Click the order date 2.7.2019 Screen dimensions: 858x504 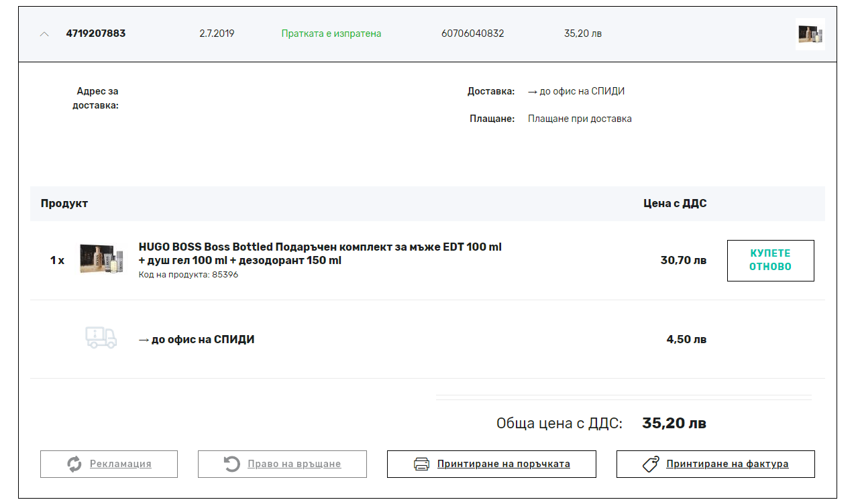point(217,34)
